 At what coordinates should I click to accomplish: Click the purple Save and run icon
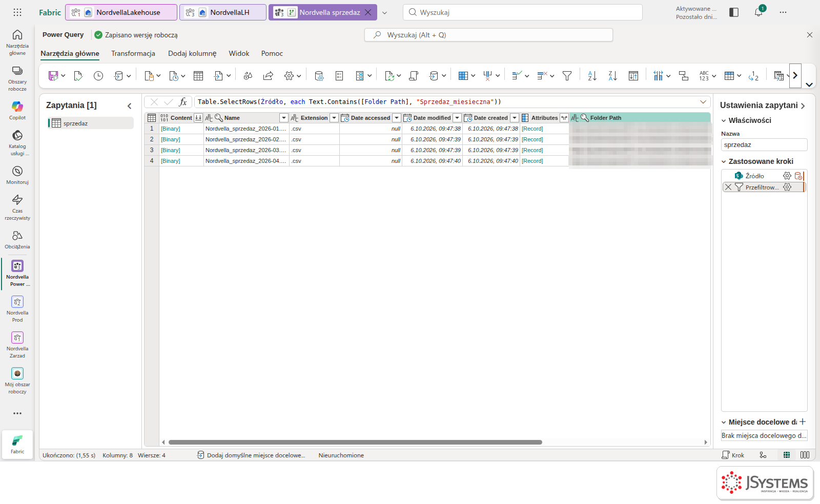pos(53,76)
